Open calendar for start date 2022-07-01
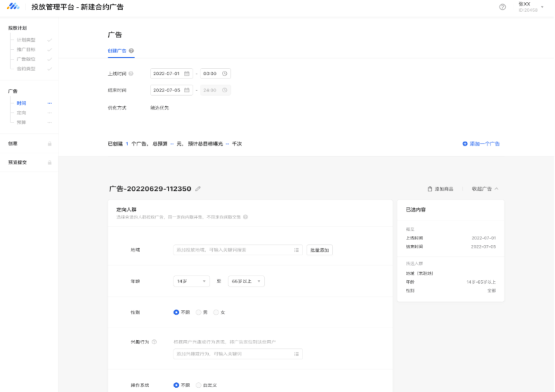555x392 pixels. coord(187,74)
